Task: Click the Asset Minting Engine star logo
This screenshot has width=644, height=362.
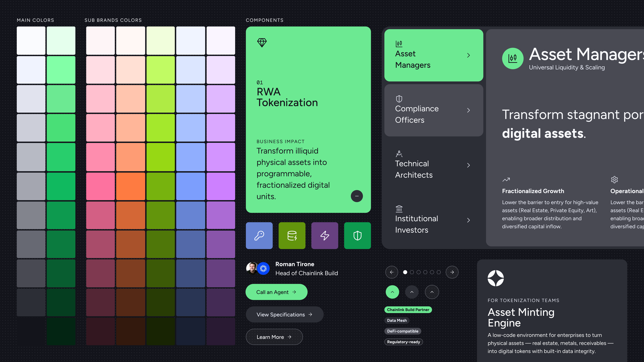Action: [x=496, y=278]
